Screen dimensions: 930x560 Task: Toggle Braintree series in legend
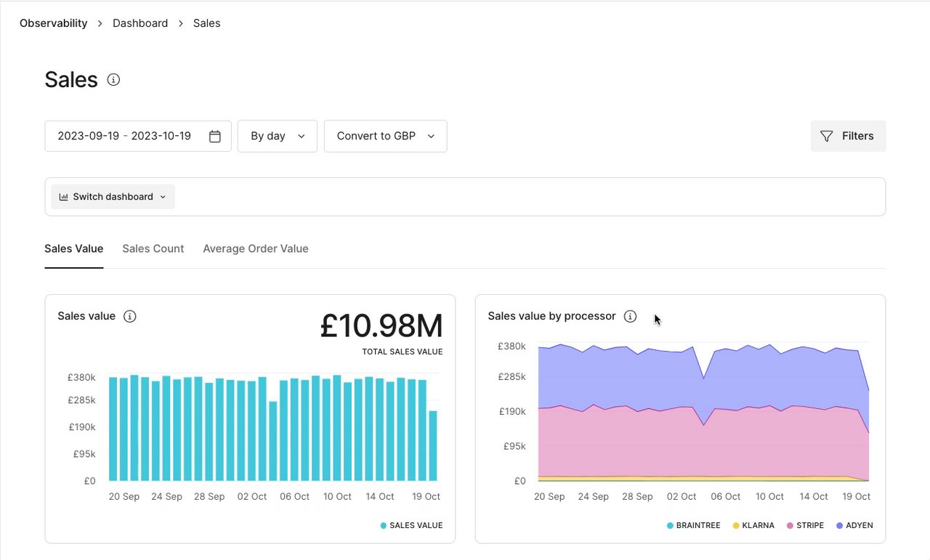[x=670, y=525]
